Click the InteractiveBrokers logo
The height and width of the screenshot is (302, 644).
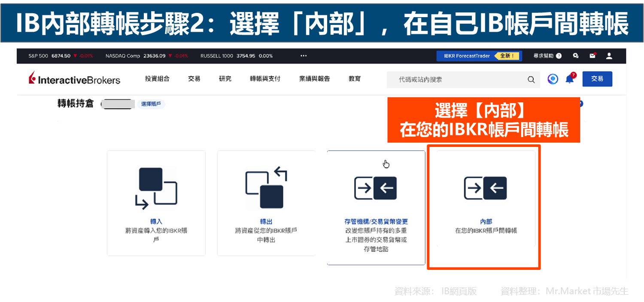(74, 79)
